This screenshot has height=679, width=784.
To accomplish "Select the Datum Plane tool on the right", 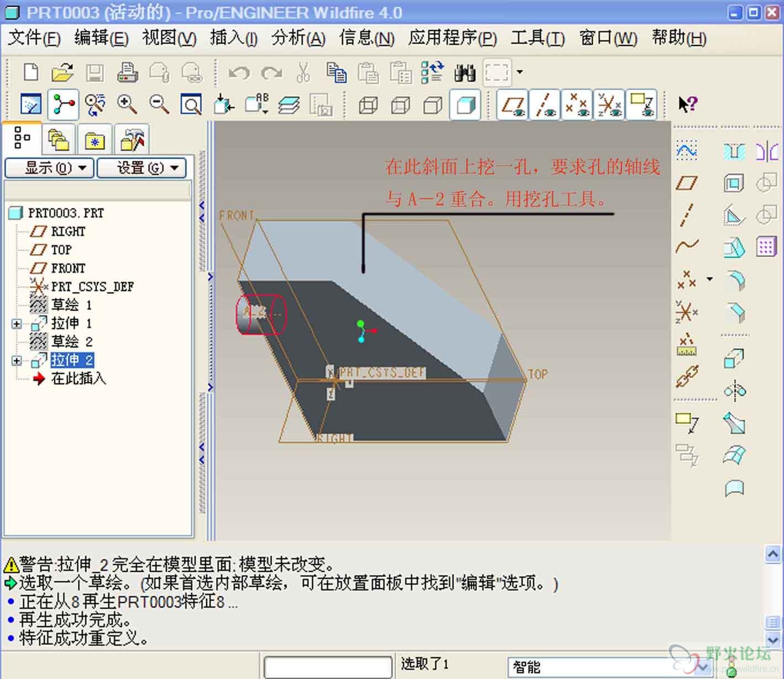I will tap(687, 183).
